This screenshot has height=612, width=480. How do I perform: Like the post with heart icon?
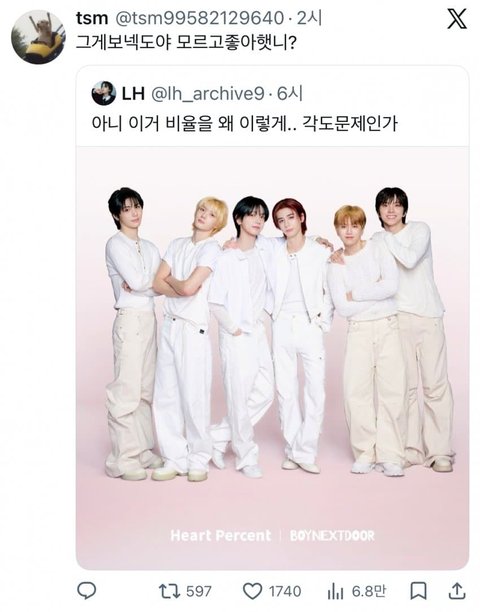pos(252,591)
